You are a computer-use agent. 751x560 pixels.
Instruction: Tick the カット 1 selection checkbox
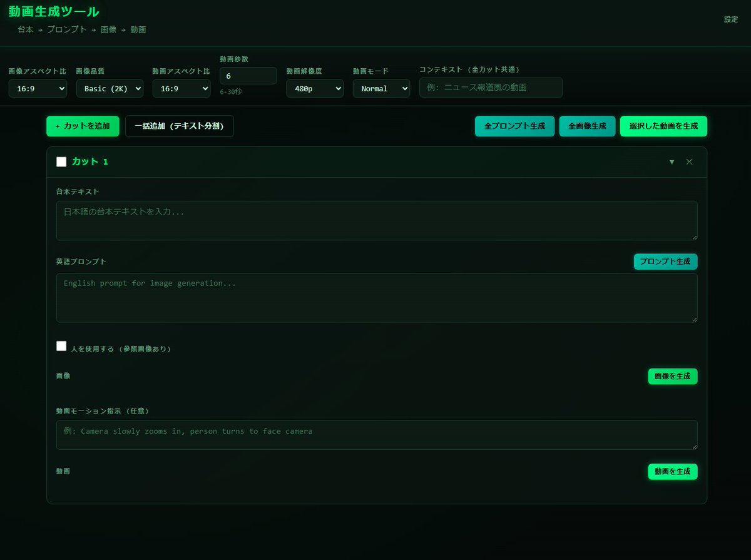coord(61,162)
